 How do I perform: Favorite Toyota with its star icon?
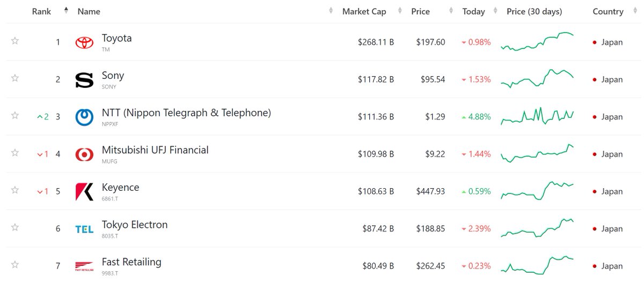click(x=15, y=41)
